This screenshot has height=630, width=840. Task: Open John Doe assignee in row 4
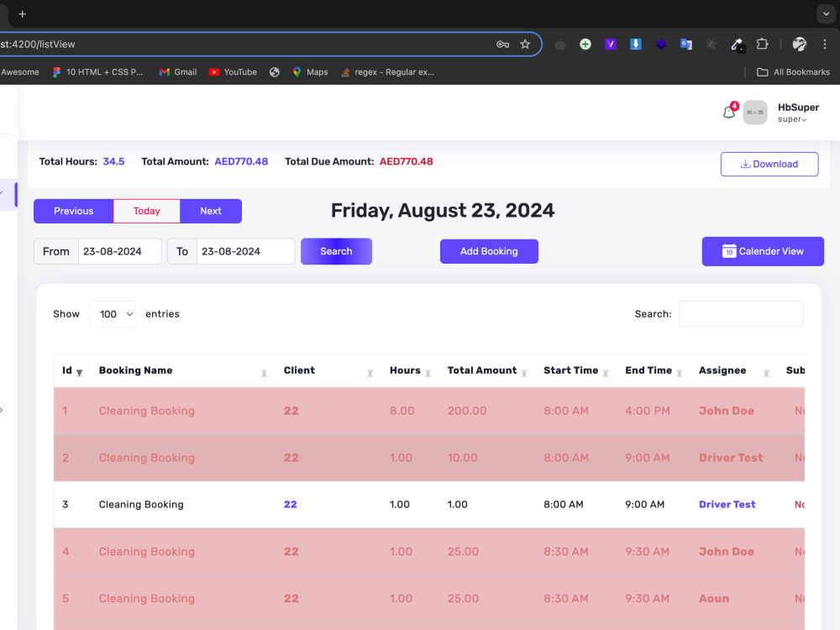click(727, 551)
